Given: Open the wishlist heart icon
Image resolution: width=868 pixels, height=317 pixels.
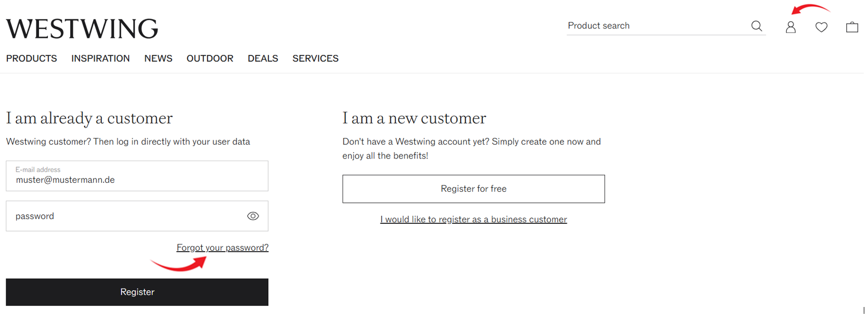Looking at the screenshot, I should click(821, 27).
